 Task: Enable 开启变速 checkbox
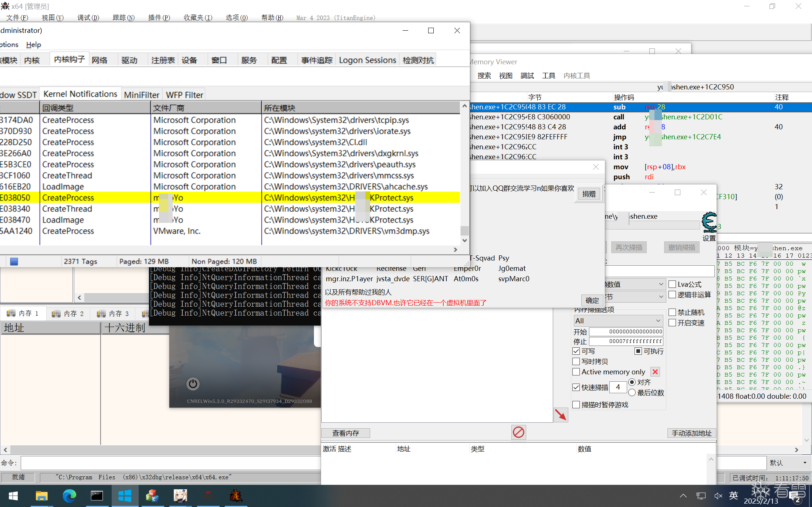(x=672, y=323)
